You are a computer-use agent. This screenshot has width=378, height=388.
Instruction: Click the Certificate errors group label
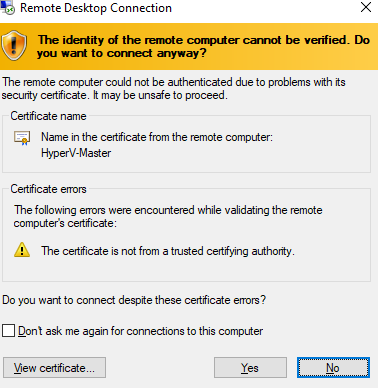[48, 189]
